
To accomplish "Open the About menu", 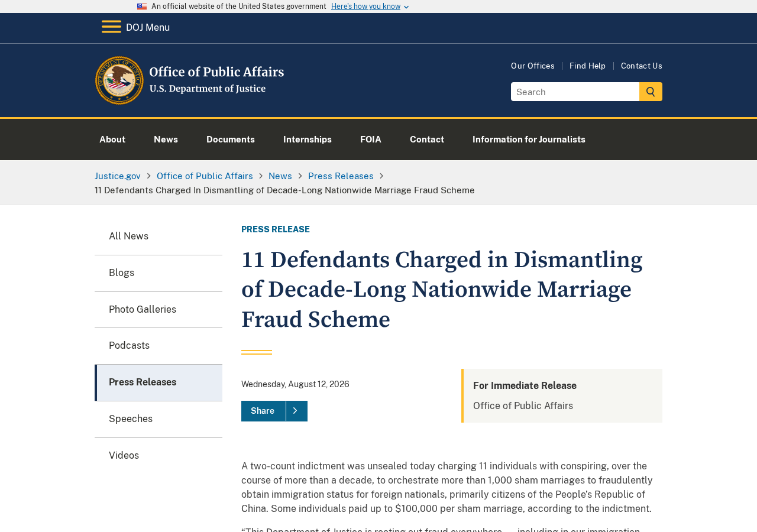I will click(x=112, y=140).
